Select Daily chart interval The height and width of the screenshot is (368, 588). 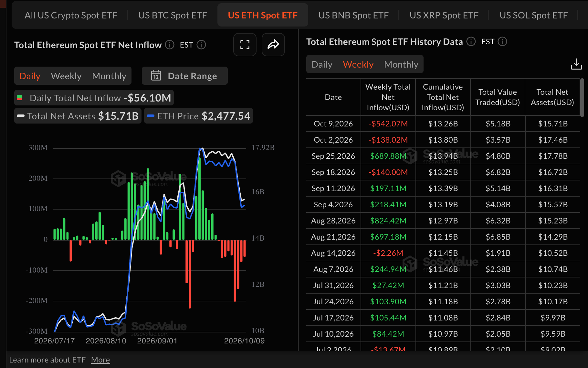pos(30,76)
